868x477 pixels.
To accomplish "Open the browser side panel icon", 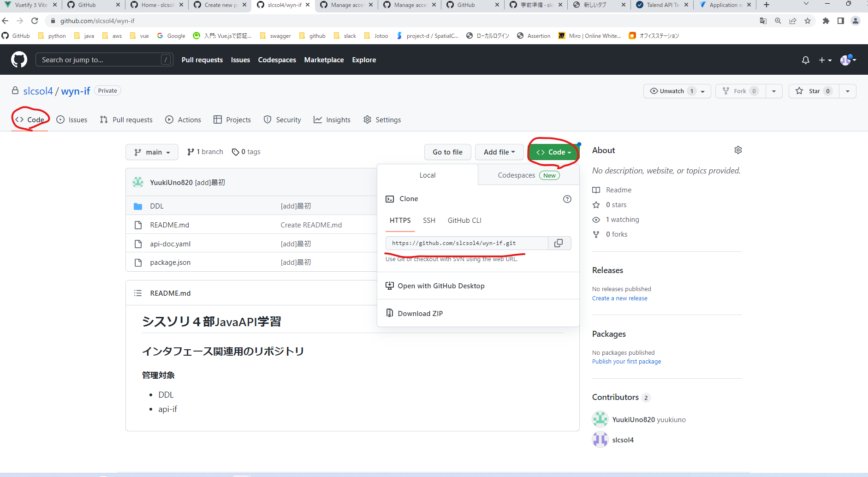I will (841, 21).
